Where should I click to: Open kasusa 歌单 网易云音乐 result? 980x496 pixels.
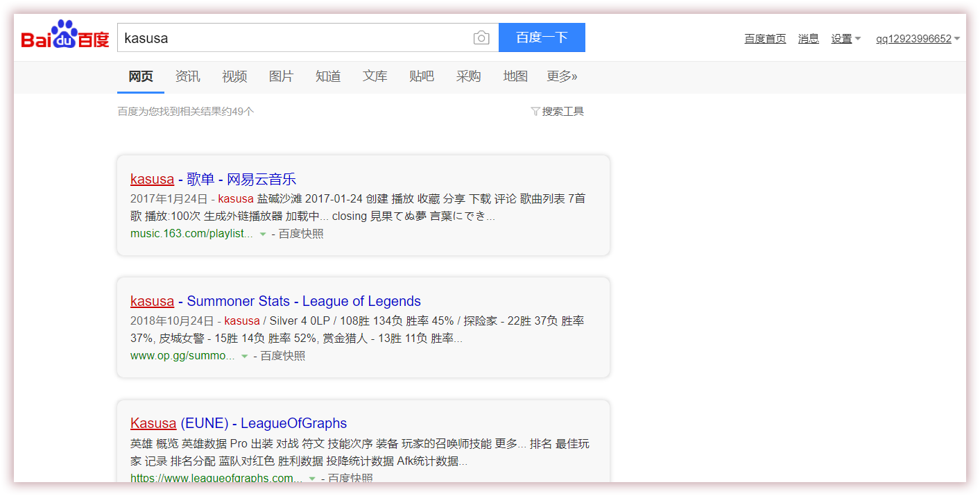point(213,179)
